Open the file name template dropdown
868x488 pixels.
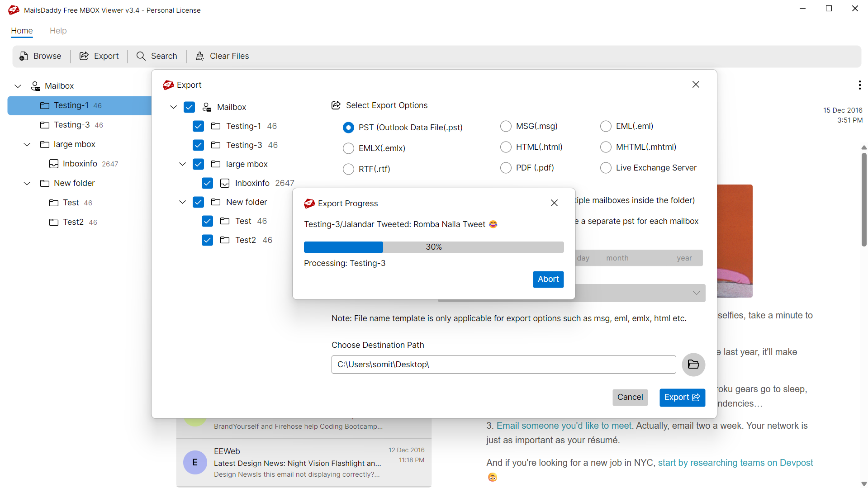(x=696, y=293)
